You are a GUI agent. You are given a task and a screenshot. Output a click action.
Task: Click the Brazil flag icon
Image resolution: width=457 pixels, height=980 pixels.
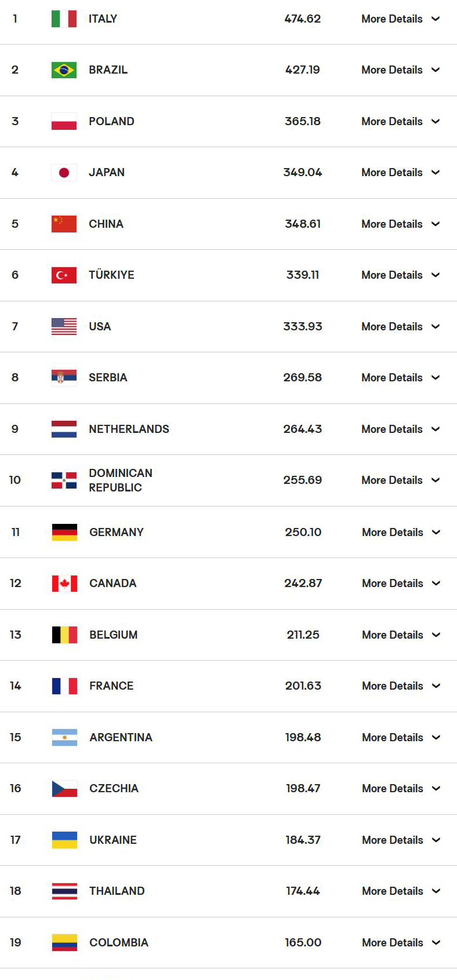[x=64, y=70]
